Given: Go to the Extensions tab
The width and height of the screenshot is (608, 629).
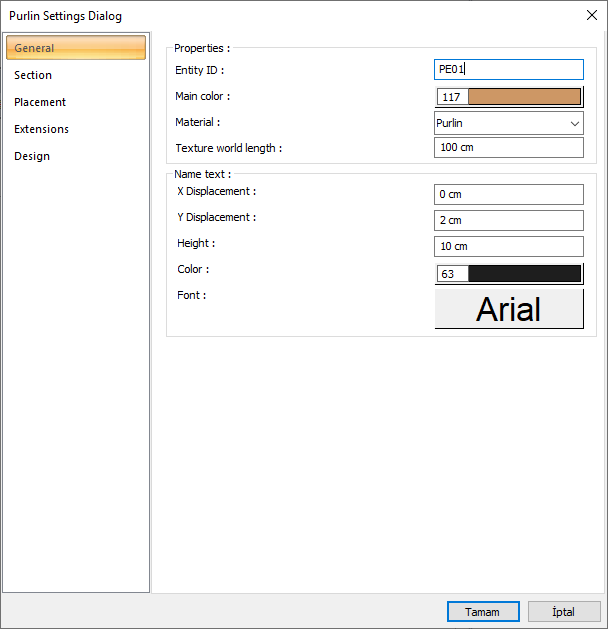Looking at the screenshot, I should pyautogui.click(x=75, y=129).
